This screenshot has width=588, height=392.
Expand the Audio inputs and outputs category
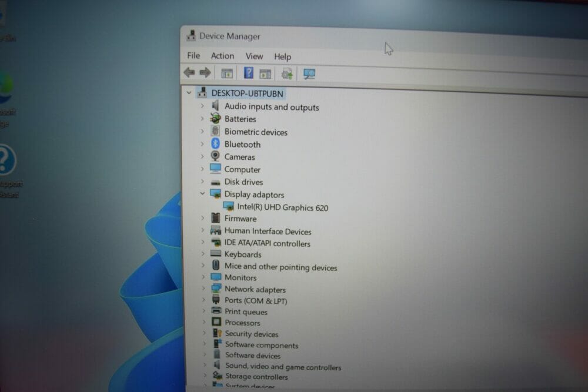click(202, 106)
